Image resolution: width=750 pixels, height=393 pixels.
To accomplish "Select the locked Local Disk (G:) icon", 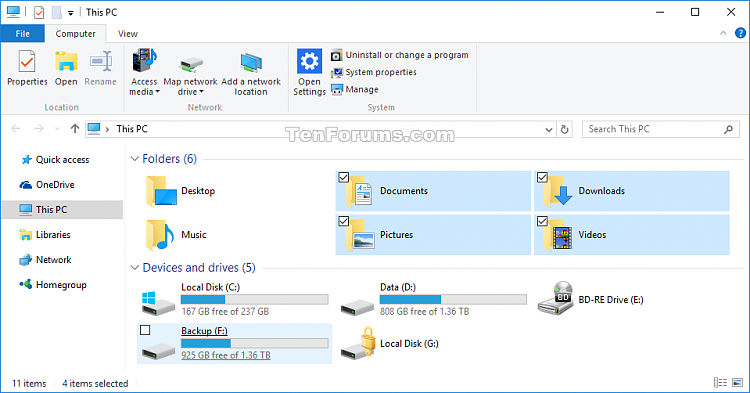I will (358, 342).
